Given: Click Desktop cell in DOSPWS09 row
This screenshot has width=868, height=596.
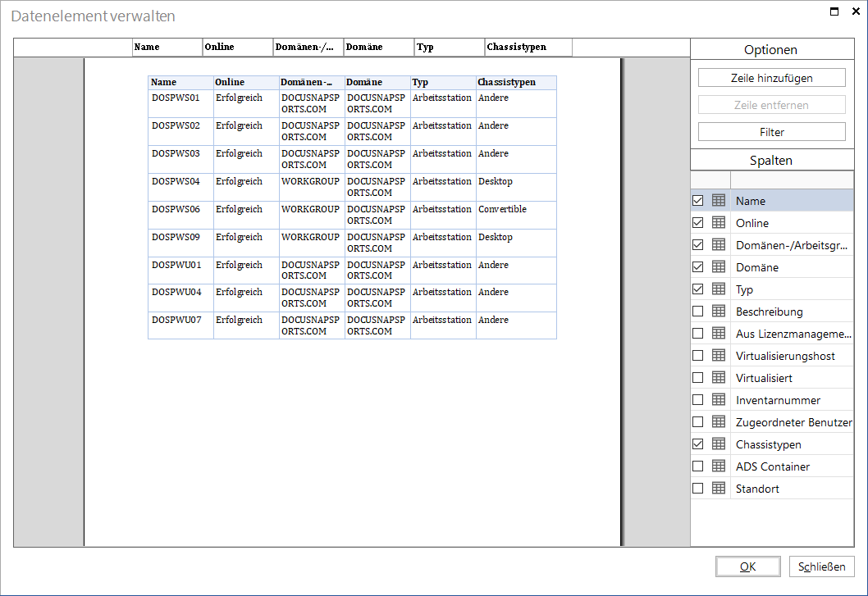Looking at the screenshot, I should (x=517, y=243).
